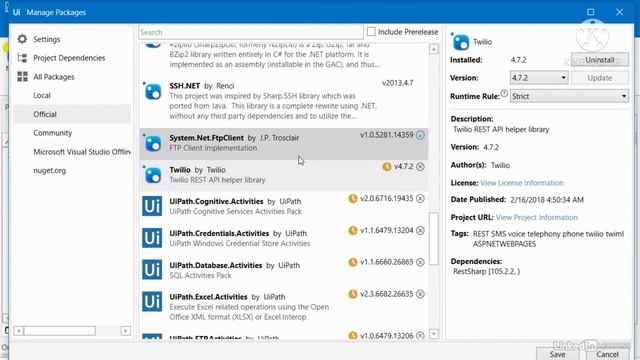This screenshot has height=360, width=640.
Task: Select the System.Net.FtpClient package name
Action: coord(206,138)
